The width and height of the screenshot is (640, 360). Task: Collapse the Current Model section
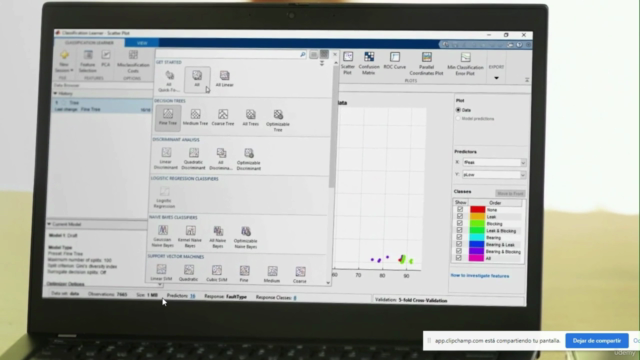pos(49,224)
